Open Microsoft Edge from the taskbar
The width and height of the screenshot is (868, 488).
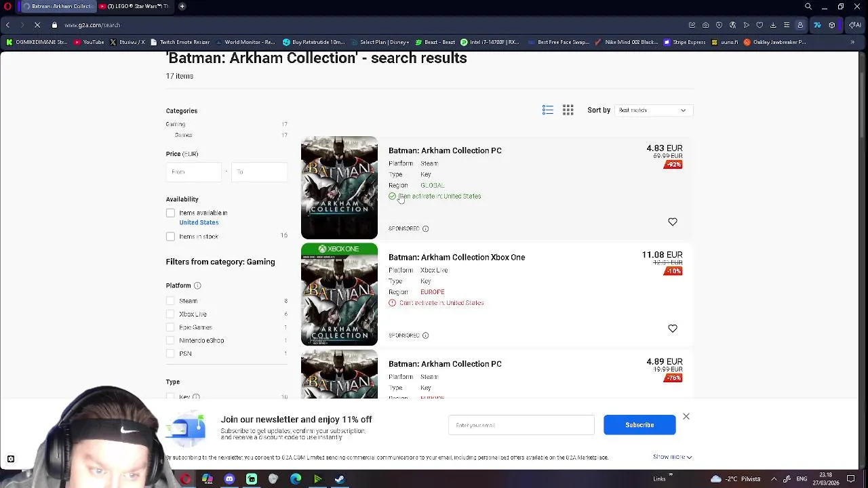(x=296, y=479)
